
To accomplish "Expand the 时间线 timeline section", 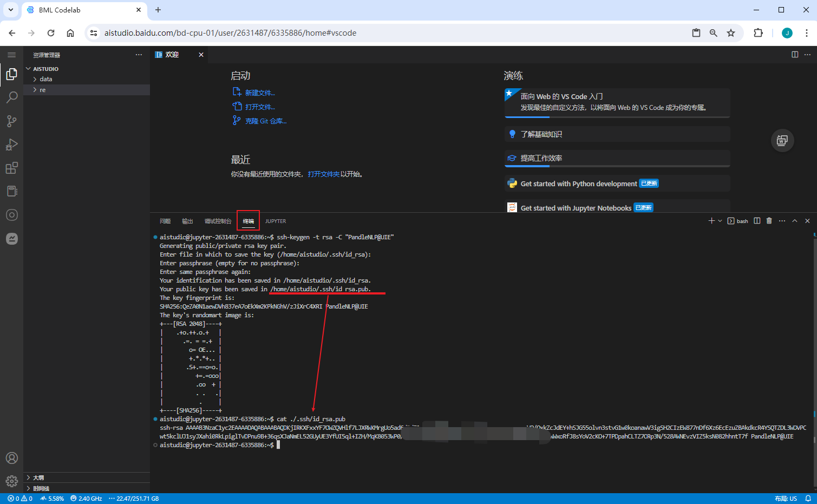I will click(87, 488).
